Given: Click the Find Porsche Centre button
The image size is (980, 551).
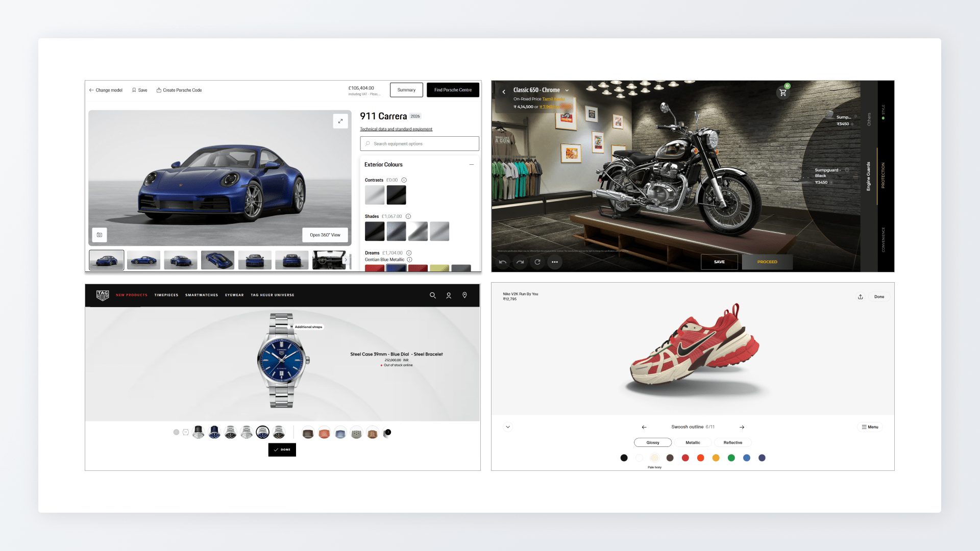Looking at the screenshot, I should [x=453, y=90].
